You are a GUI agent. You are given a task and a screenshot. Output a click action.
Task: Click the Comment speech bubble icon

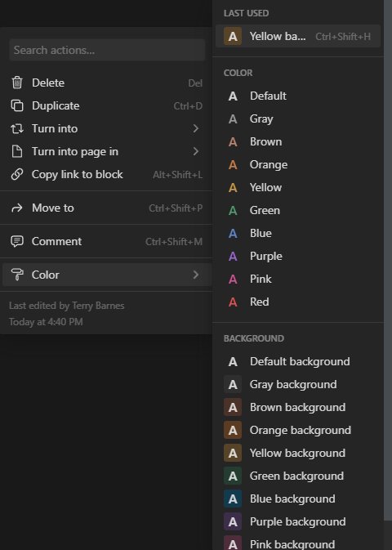coord(17,241)
